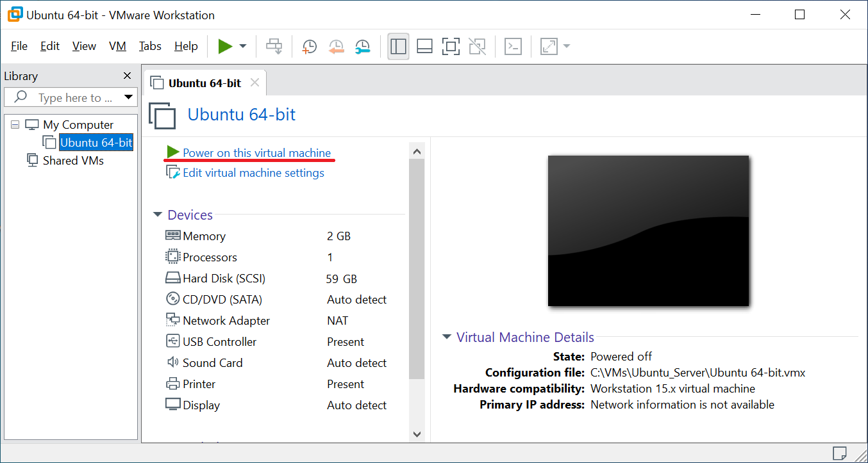The width and height of the screenshot is (868, 463).
Task: Click scroll up arrow in devices pane
Action: (x=417, y=151)
